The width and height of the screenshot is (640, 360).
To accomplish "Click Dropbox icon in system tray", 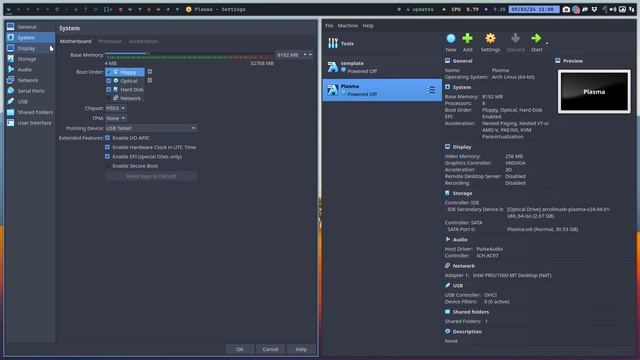I will coord(594,9).
